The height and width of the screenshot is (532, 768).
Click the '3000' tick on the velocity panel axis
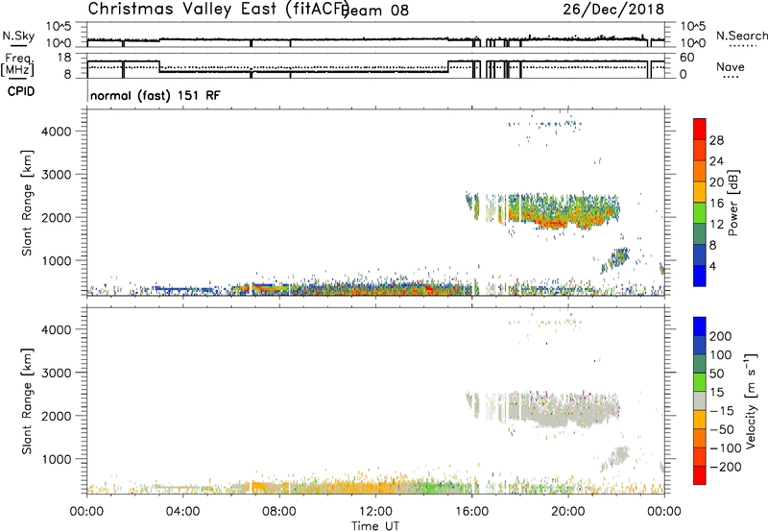(57, 373)
